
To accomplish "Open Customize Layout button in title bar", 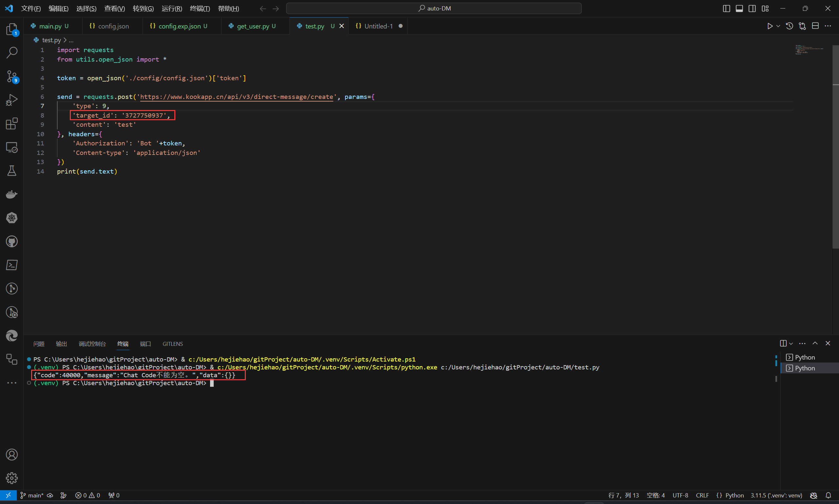I will click(x=765, y=9).
